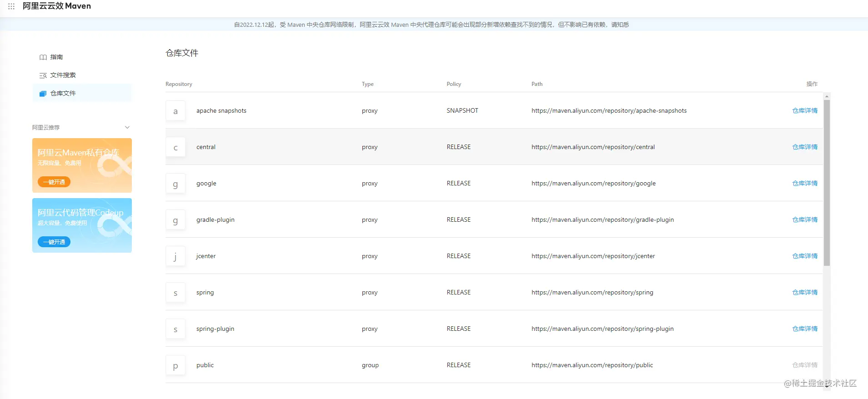
Task: Click the repository/jcenter URL
Action: coord(593,256)
